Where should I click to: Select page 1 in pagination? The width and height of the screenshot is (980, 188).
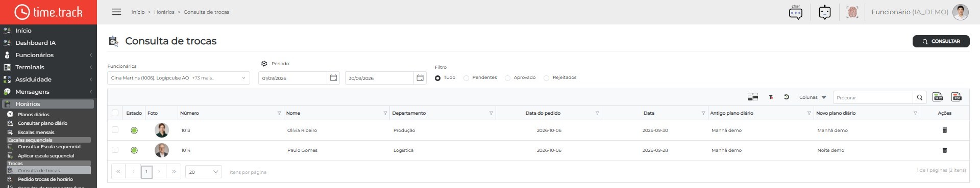point(146,172)
